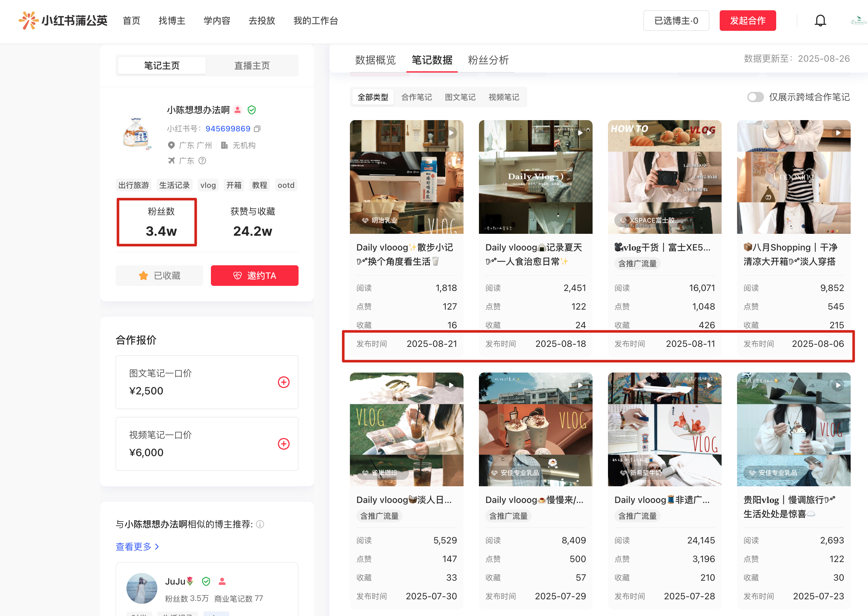Click the red 发起合作 button
Image resolution: width=868 pixels, height=616 pixels.
(x=748, y=21)
